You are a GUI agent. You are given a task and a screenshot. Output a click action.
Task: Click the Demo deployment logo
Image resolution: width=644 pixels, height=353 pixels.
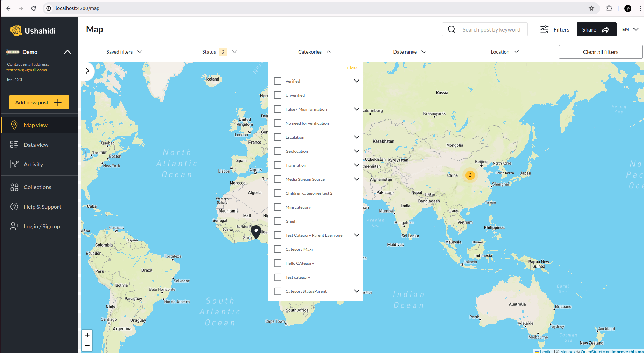coord(13,52)
